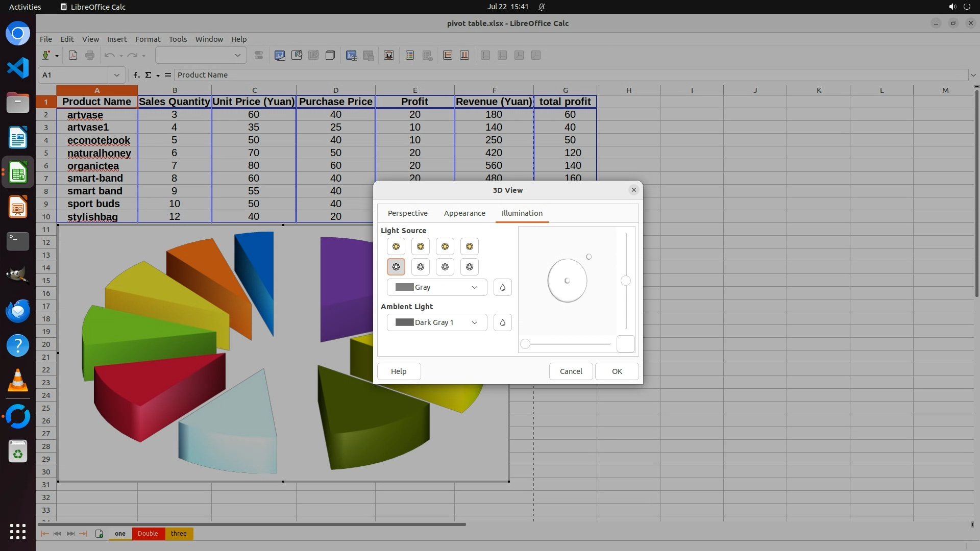Toggle light source 4 button
980x551 pixels.
(x=469, y=246)
